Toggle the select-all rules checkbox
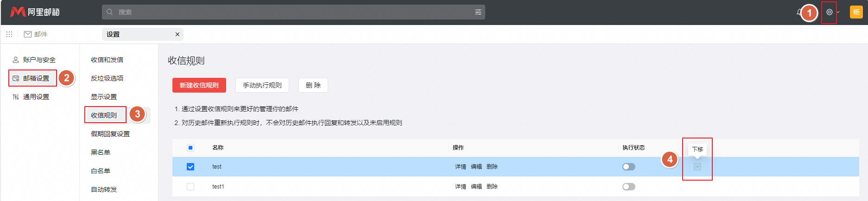 [x=190, y=148]
